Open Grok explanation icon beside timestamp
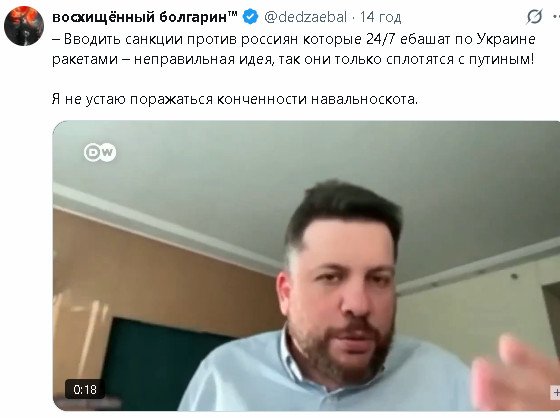The height and width of the screenshot is (418, 560). coord(534,16)
